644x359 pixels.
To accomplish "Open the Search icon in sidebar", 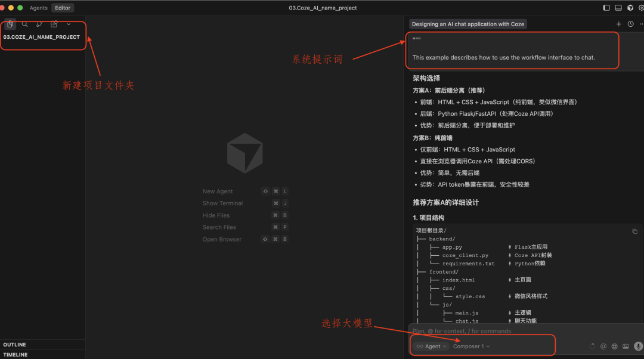I will pos(24,24).
